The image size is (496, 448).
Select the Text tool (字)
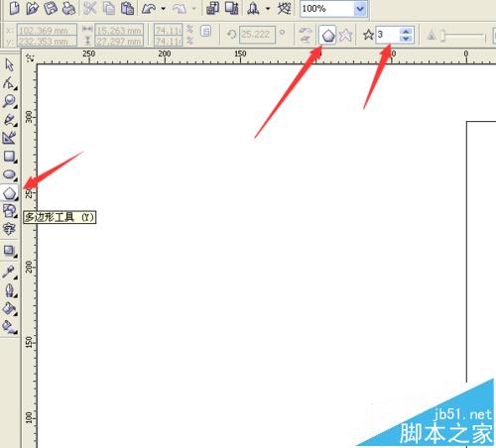[9, 229]
